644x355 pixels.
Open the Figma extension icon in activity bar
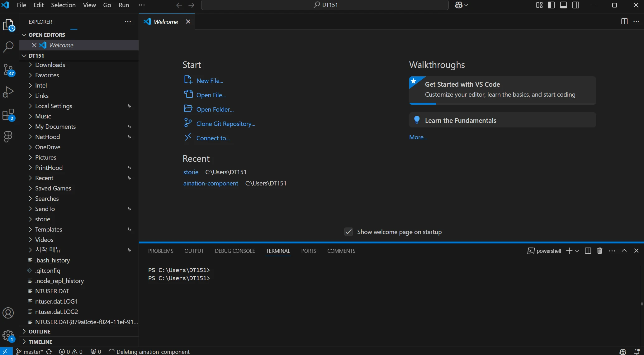click(x=8, y=137)
